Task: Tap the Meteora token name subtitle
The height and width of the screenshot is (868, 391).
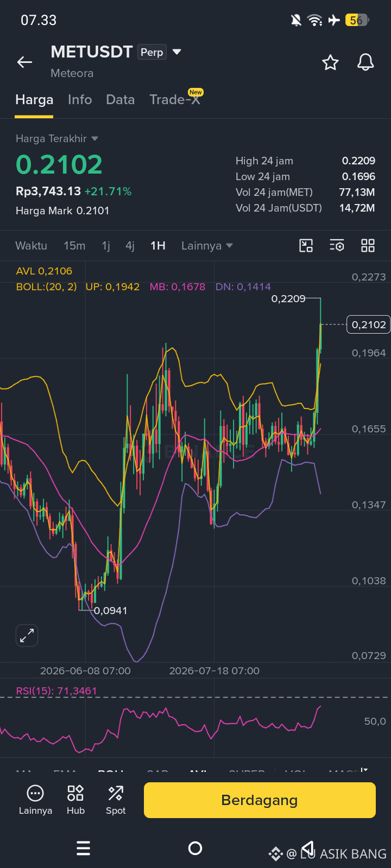Action: [x=72, y=73]
